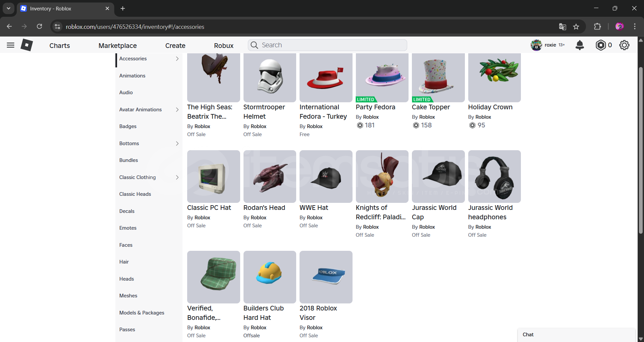View site information icon in address bar
The image size is (644, 342).
57,26
